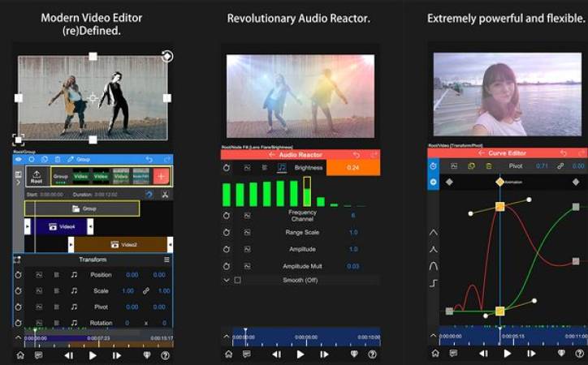Expand the Audio Reactor timeline with the caret
Image resolution: width=588 pixels, height=365 pixels.
227,337
